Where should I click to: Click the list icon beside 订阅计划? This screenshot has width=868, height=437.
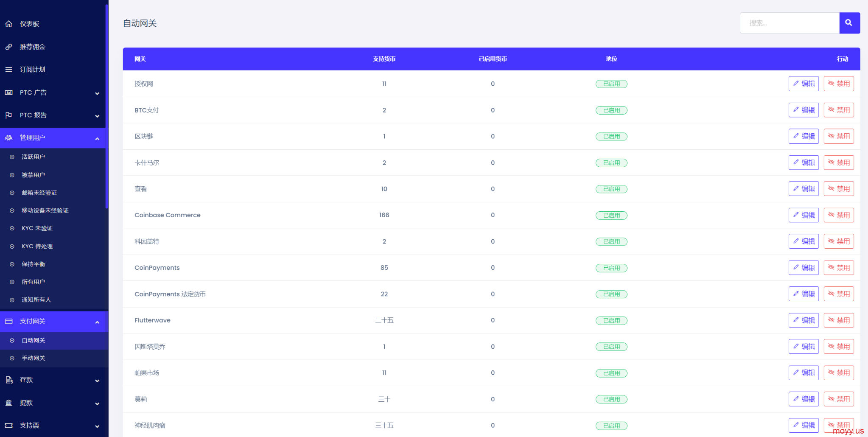pos(8,70)
